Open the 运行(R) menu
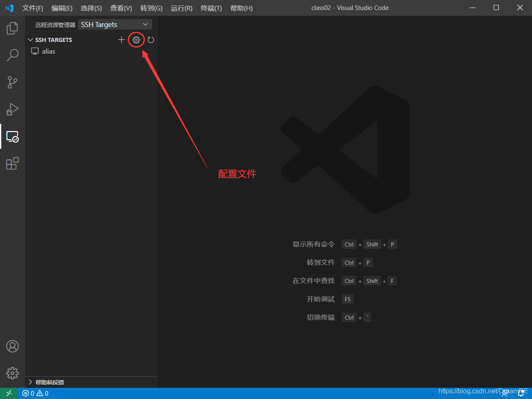The height and width of the screenshot is (399, 532). pyautogui.click(x=182, y=8)
